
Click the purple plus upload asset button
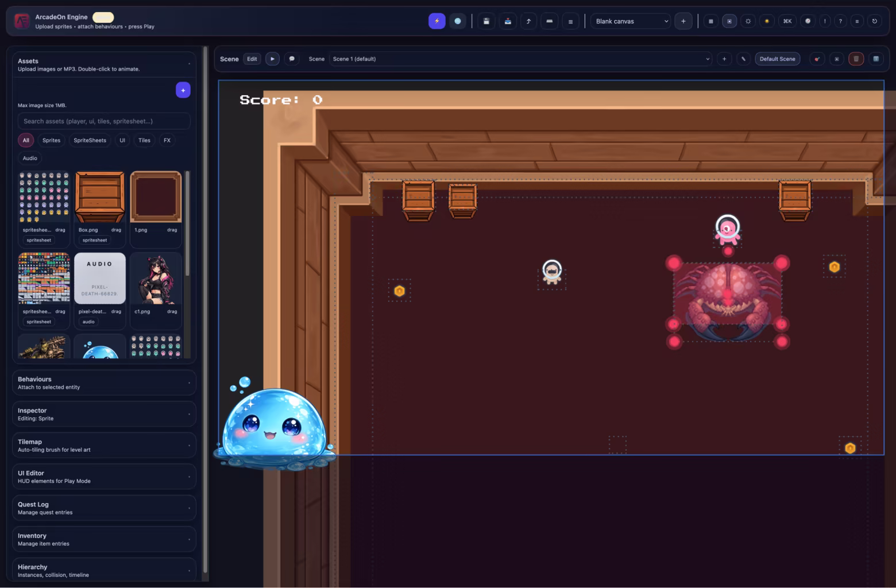click(x=183, y=90)
